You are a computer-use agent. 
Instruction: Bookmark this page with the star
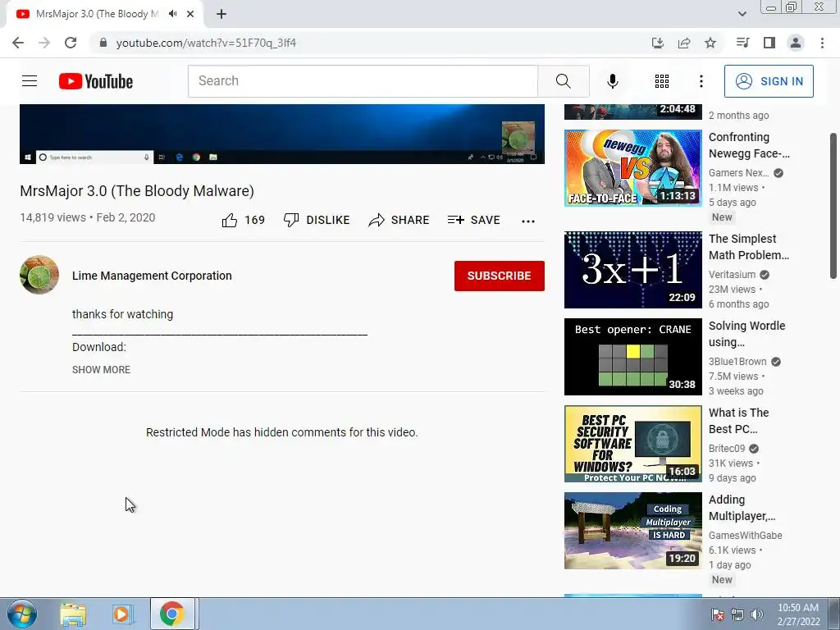pos(710,43)
